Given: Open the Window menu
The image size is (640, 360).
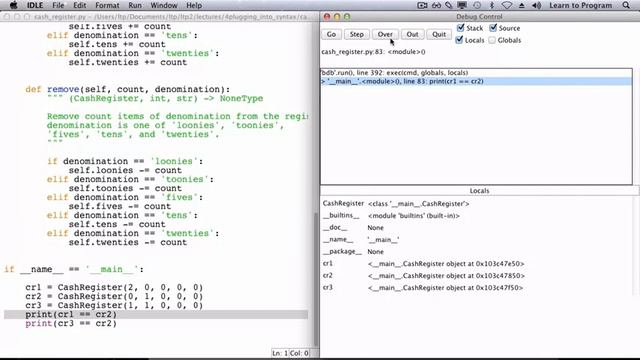Looking at the screenshot, I should [164, 5].
